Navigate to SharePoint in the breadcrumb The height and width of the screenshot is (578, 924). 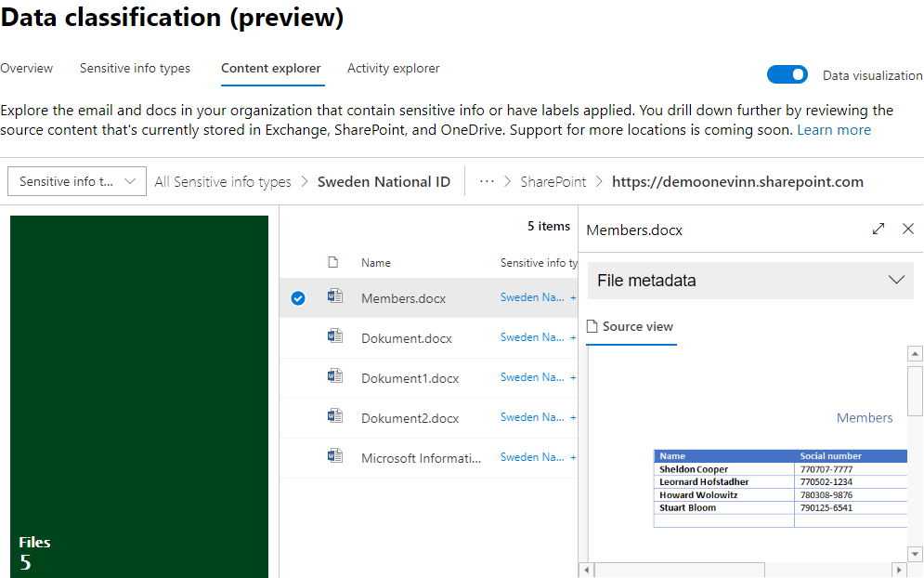(554, 182)
